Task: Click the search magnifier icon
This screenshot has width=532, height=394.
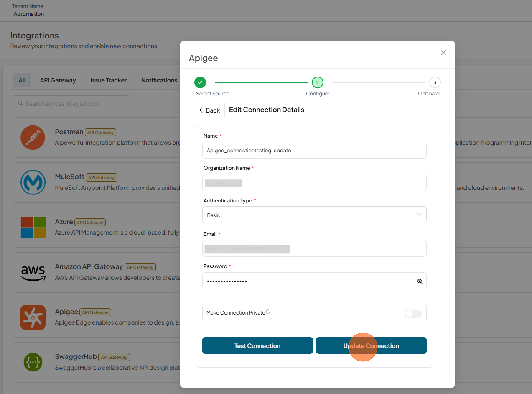Action: 20,103
